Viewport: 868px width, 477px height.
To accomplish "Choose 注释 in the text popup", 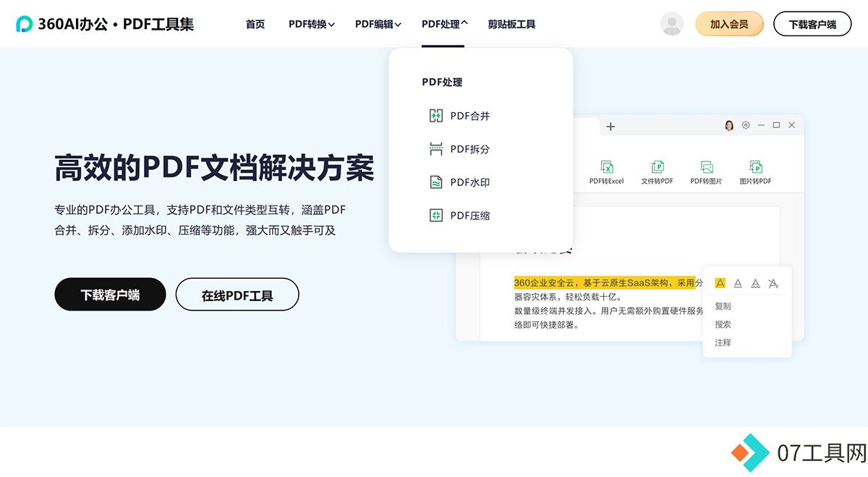I will (x=723, y=342).
